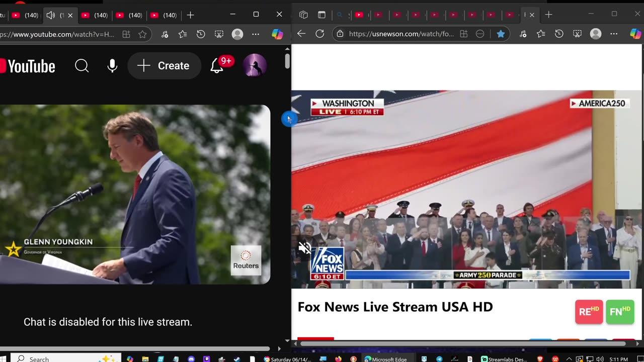
Task: Toggle the blue favorite star for usnewson
Action: click(501, 34)
